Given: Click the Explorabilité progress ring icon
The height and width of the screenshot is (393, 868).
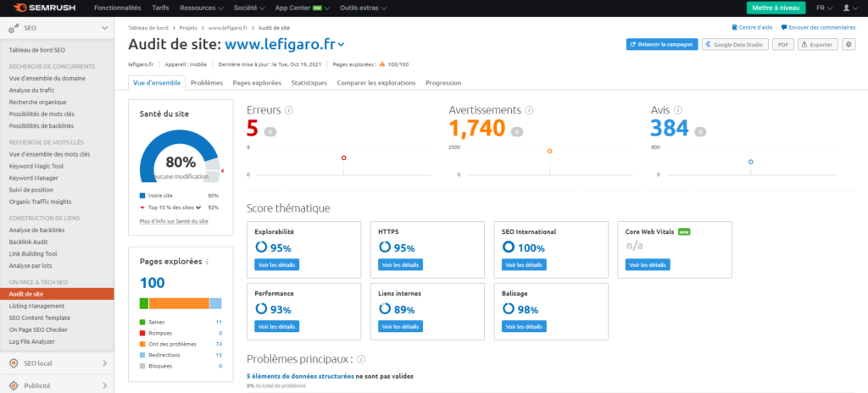Looking at the screenshot, I should 261,246.
